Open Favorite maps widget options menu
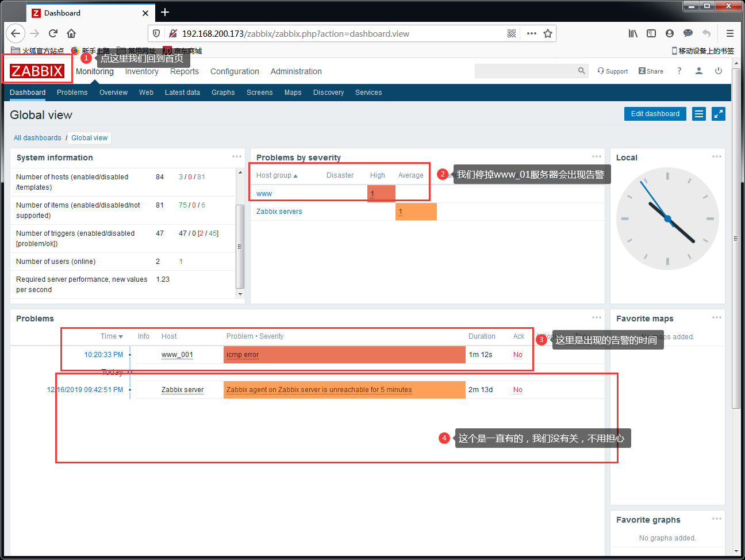The width and height of the screenshot is (745, 560). click(717, 317)
